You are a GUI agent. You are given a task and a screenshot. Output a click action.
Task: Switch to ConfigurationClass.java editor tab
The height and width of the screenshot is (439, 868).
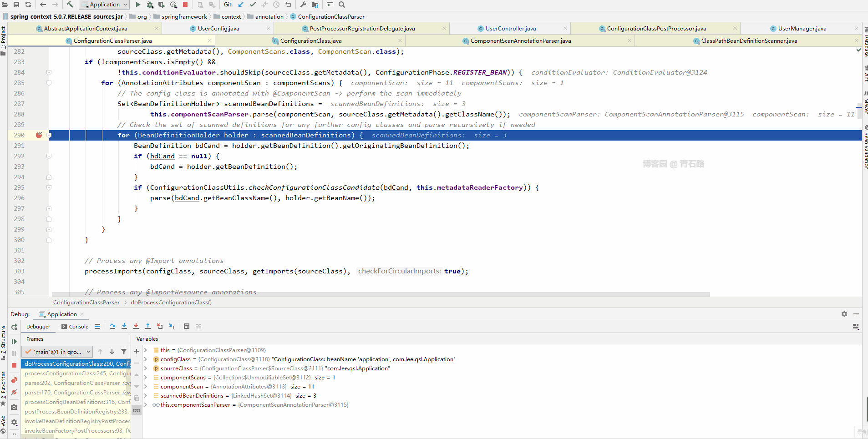click(x=310, y=40)
